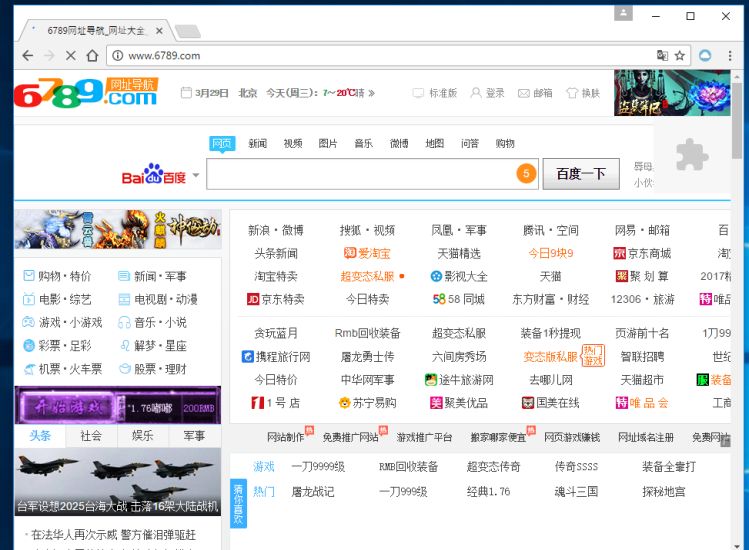Screen dimensions: 749x550
Task: Open the blue circular extension icon
Action: point(705,55)
